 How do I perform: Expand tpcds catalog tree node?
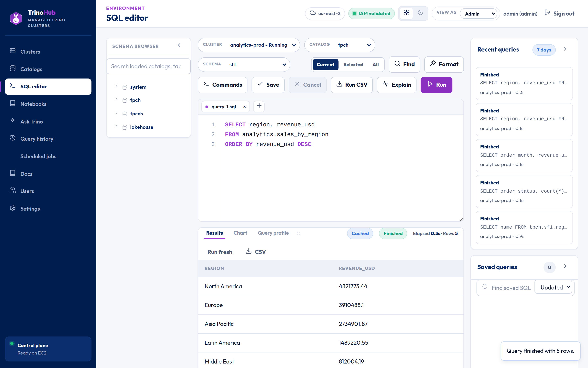pyautogui.click(x=116, y=113)
